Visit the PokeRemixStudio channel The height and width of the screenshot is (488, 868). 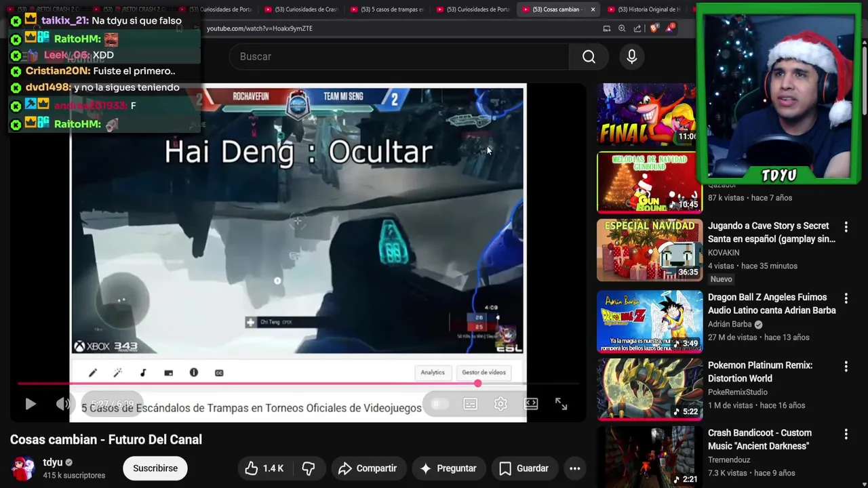tap(738, 392)
